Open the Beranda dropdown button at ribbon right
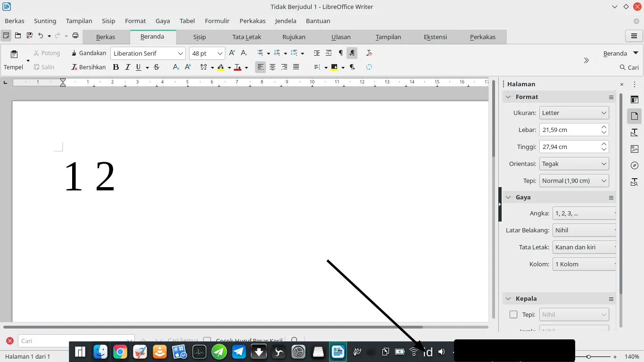644x362 pixels. click(621, 53)
